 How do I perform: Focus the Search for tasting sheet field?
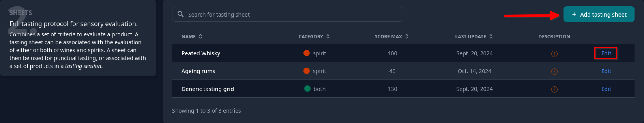tap(287, 14)
